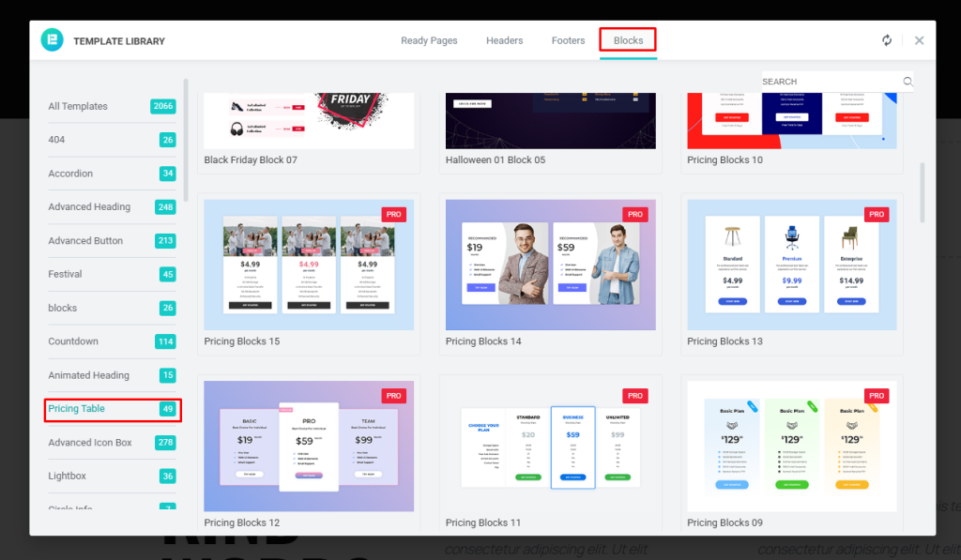
Task: Click the 114 count badge
Action: pos(165,341)
